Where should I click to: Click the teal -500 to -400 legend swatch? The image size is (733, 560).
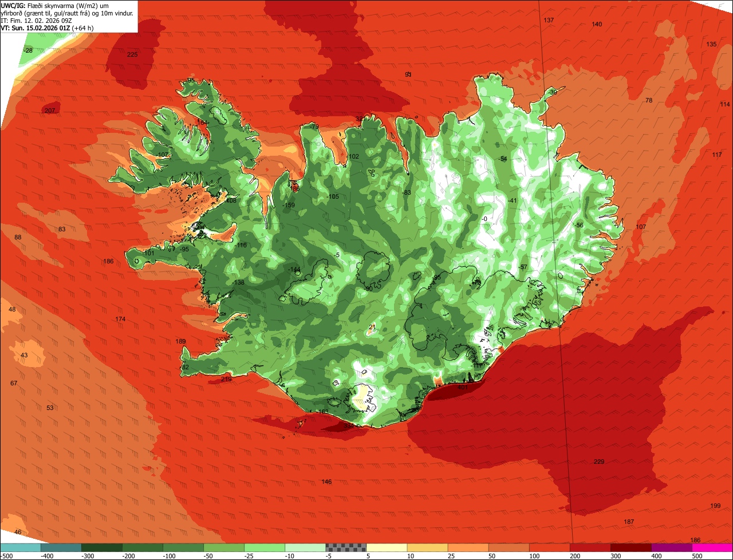(x=21, y=548)
